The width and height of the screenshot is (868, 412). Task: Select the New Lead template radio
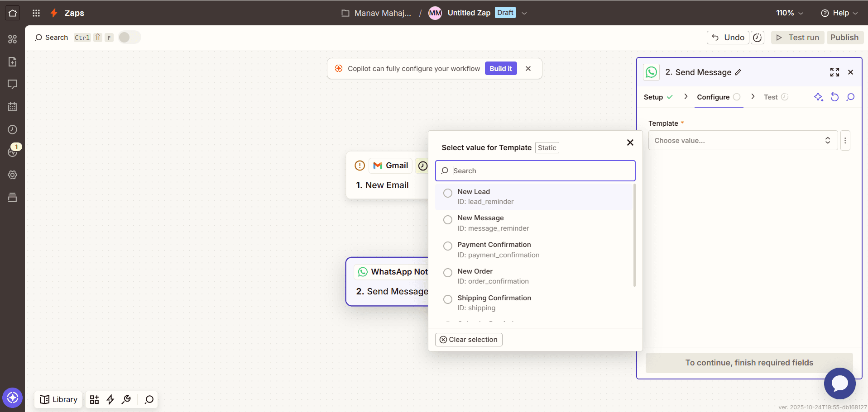pyautogui.click(x=448, y=193)
